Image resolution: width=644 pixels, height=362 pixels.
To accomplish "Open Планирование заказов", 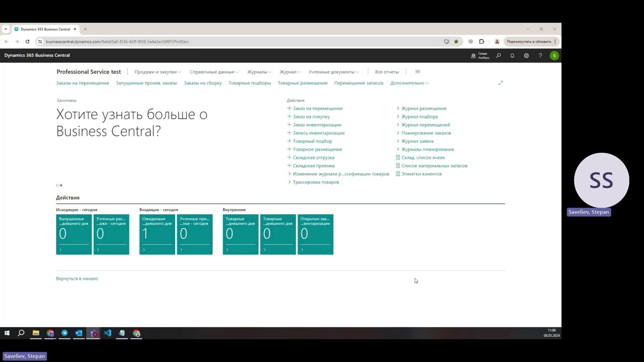I will tap(424, 133).
